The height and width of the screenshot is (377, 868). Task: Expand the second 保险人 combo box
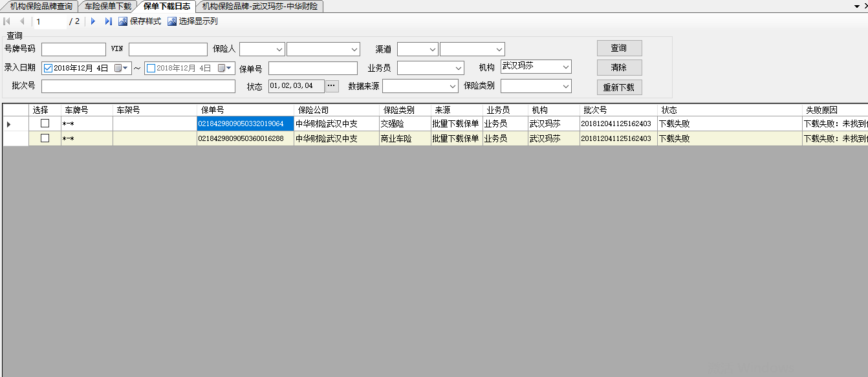tap(354, 49)
